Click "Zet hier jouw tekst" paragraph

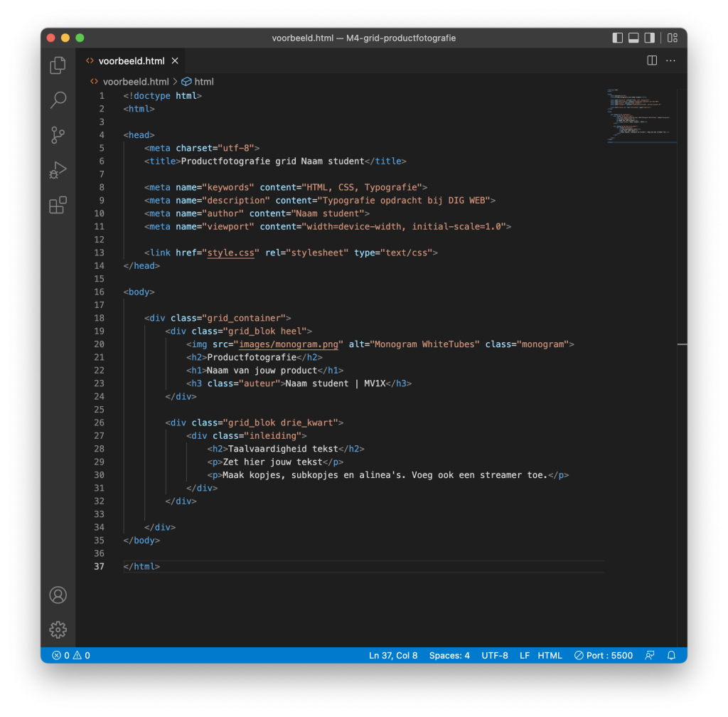(272, 462)
